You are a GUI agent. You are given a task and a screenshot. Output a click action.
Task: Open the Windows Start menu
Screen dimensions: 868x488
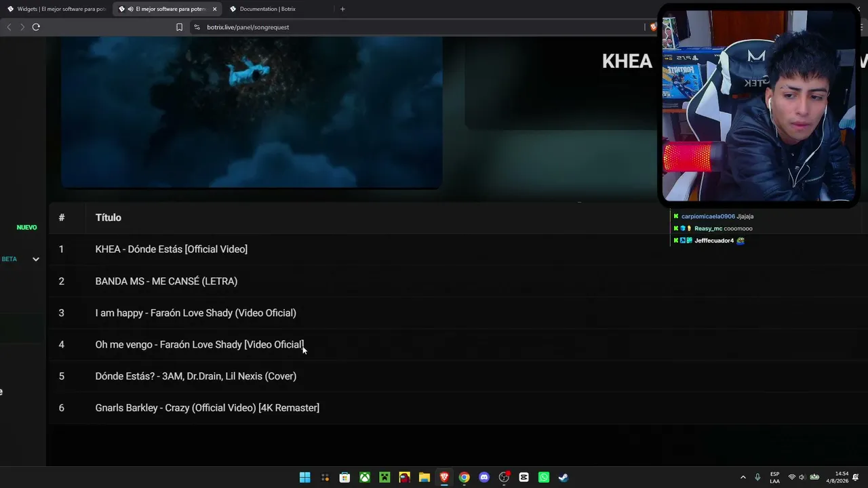[305, 477]
